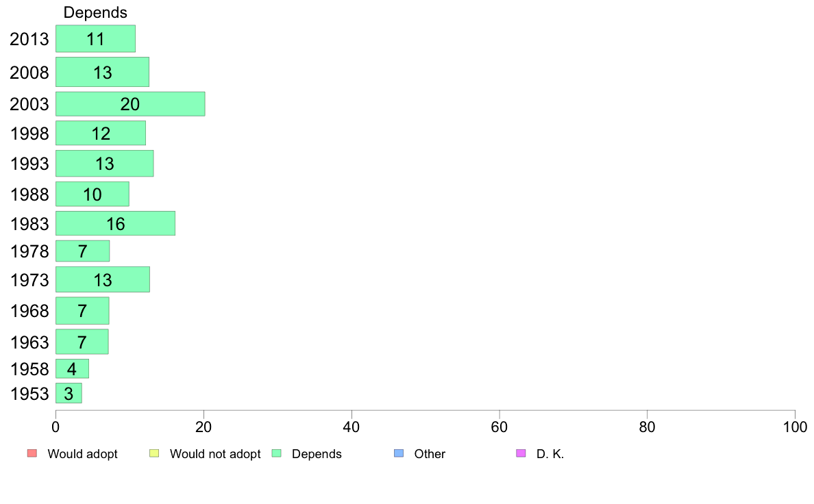Image resolution: width=814 pixels, height=504 pixels.
Task: Click the red Would adopt legend swatch
Action: click(32, 453)
